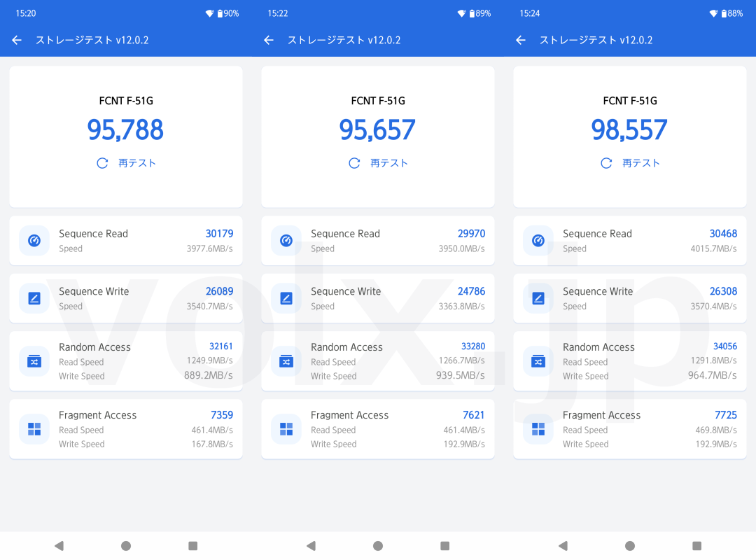This screenshot has width=756, height=560.
Task: Tap the 889.2MB/s random write speed
Action: 209,375
